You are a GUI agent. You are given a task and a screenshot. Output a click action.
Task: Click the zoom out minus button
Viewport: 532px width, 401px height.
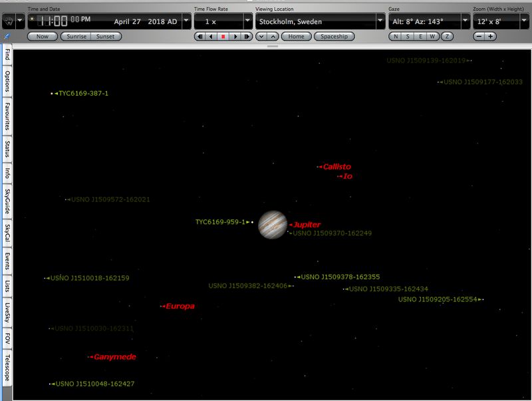[481, 37]
